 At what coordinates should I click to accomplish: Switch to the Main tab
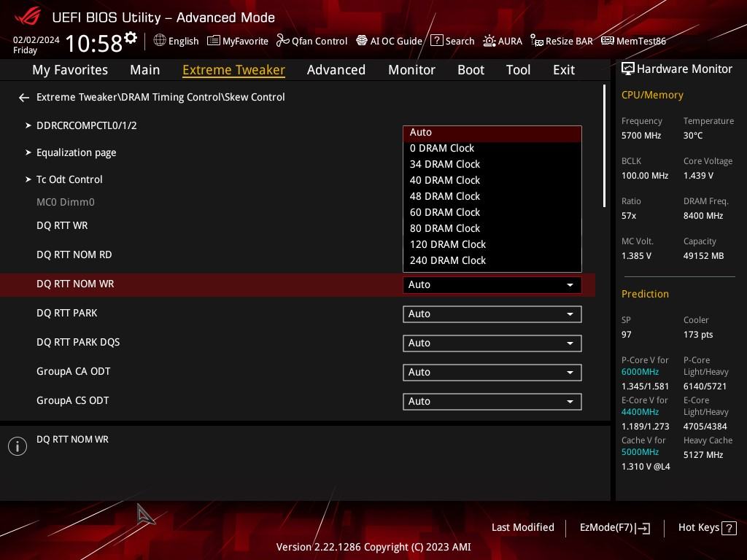click(145, 70)
